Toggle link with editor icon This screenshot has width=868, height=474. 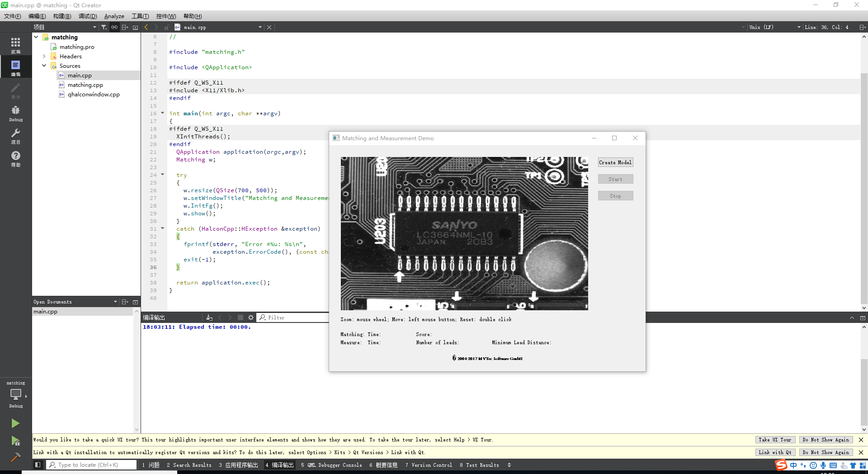114,27
